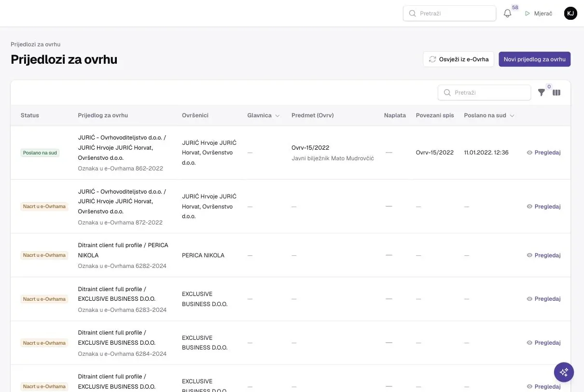Click Javni bilježnik Mato Mudrovčić text
The height and width of the screenshot is (392, 584).
click(333, 158)
